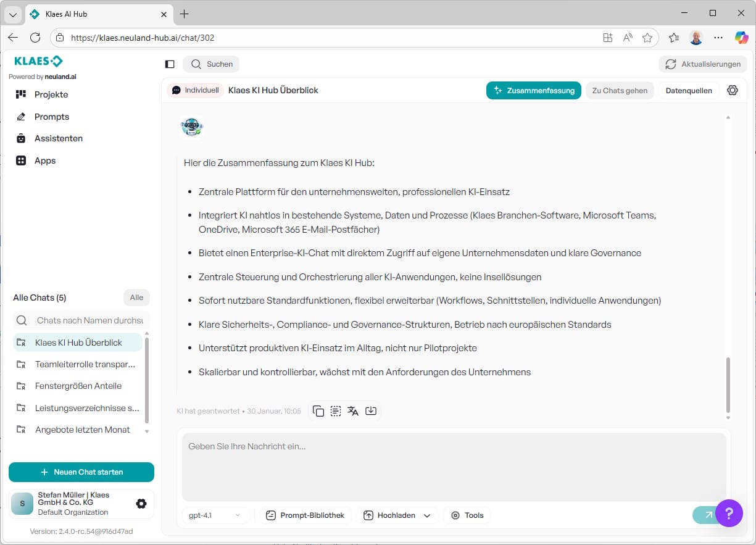Open chat settings gear next to Datenquellen

733,90
